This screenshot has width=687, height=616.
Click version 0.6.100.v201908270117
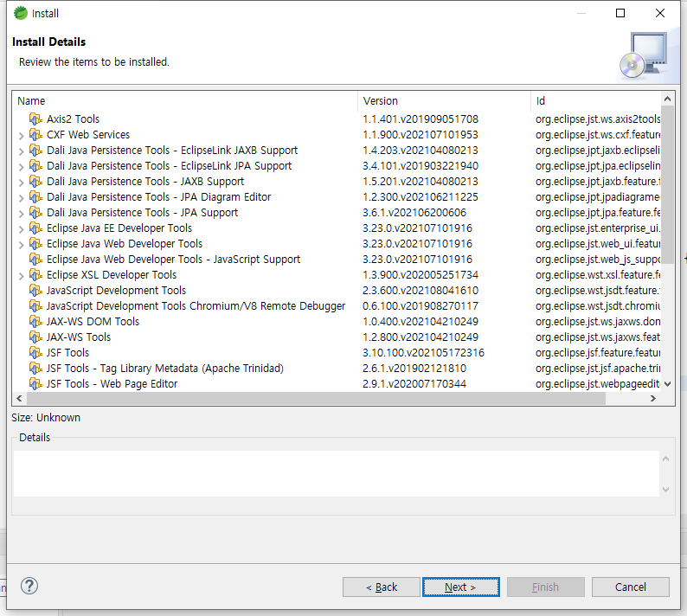(x=421, y=305)
